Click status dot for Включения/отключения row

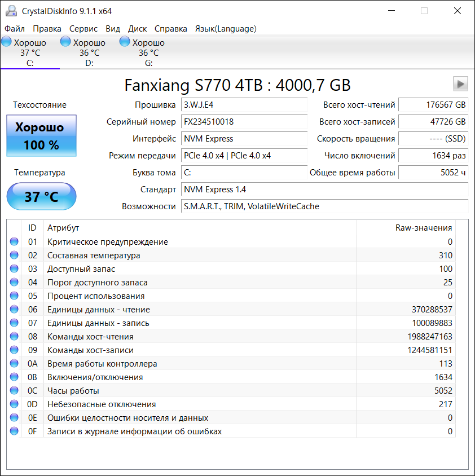click(x=14, y=377)
